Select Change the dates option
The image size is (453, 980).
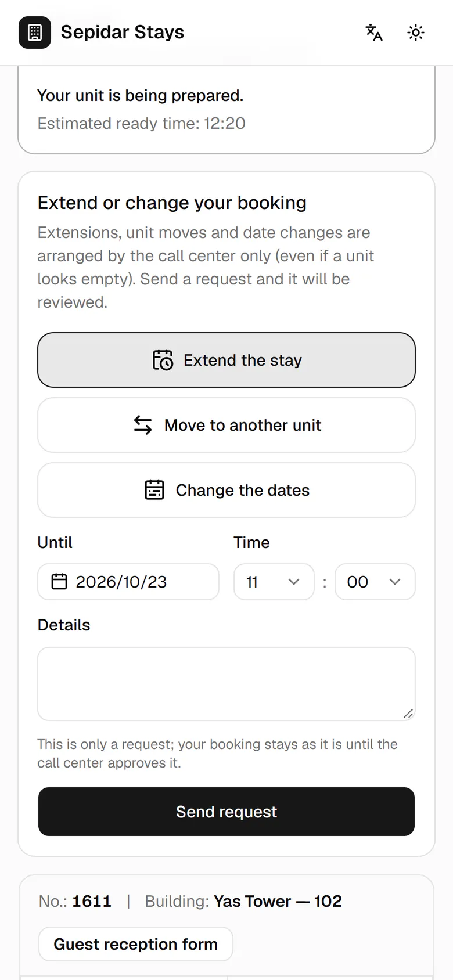[227, 490]
